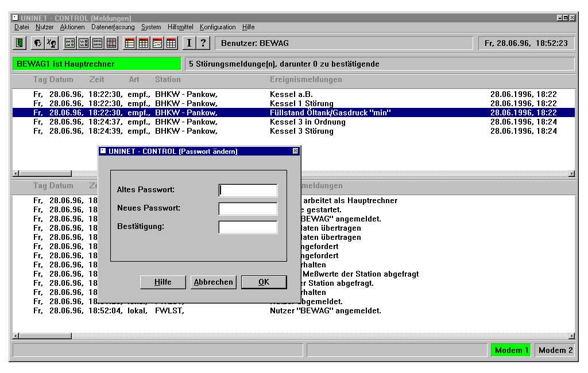
Task: Click the grey panel icon with wavy lines
Action: pyautogui.click(x=98, y=43)
